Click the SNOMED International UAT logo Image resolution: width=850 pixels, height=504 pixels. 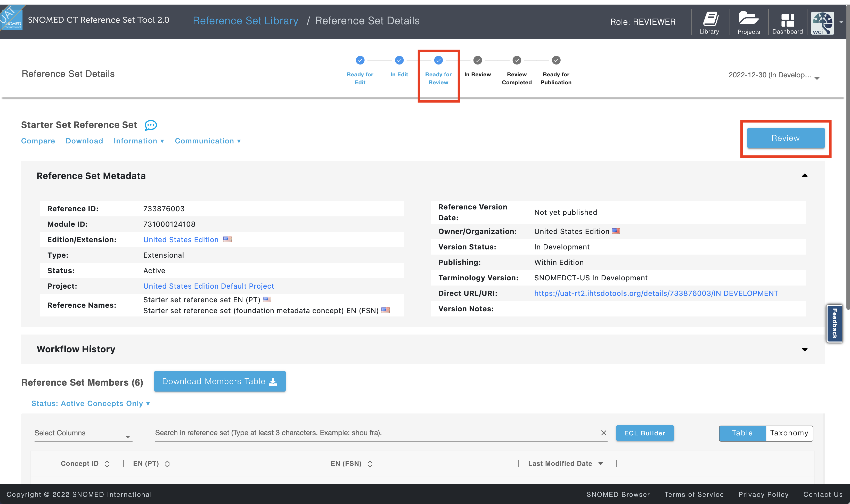pos(12,18)
